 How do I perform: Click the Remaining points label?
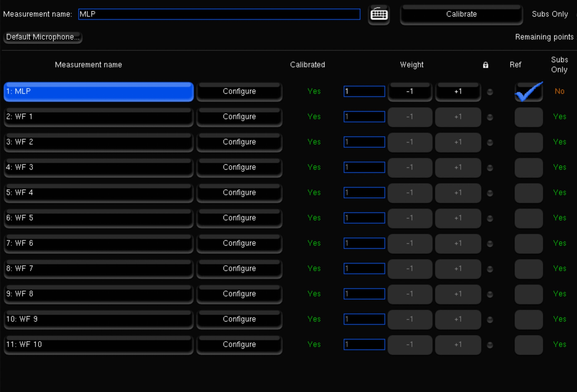(x=544, y=37)
